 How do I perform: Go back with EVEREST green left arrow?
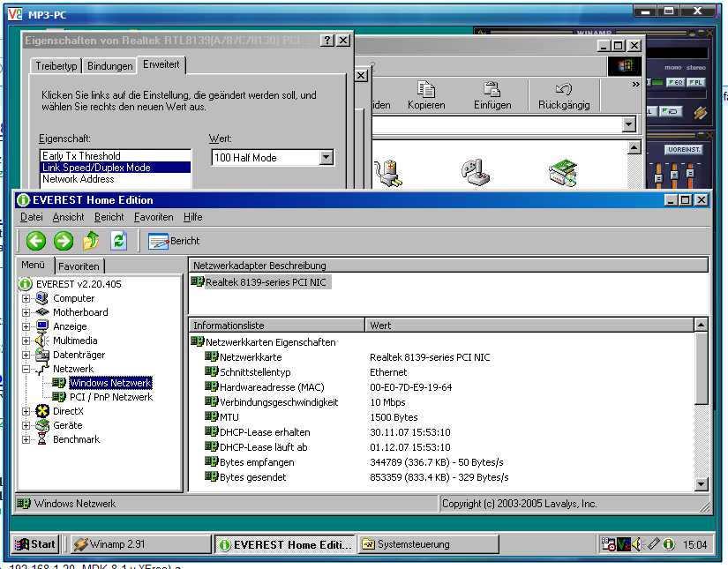coord(36,241)
